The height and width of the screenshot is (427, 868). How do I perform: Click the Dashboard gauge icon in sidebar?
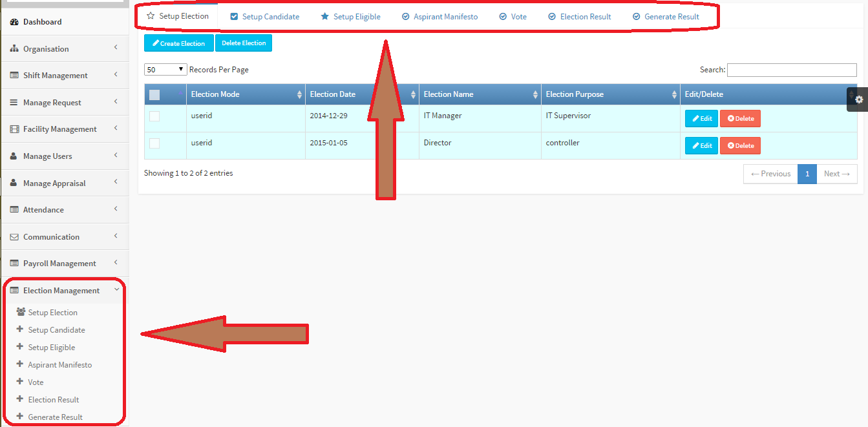14,22
